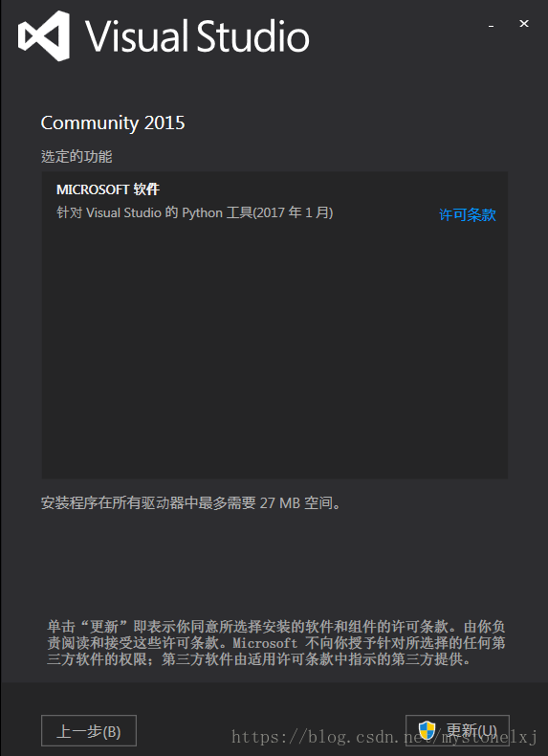Screen dimensions: 548x756
Task: Go back with the 上一步(B) button
Action: (x=89, y=730)
